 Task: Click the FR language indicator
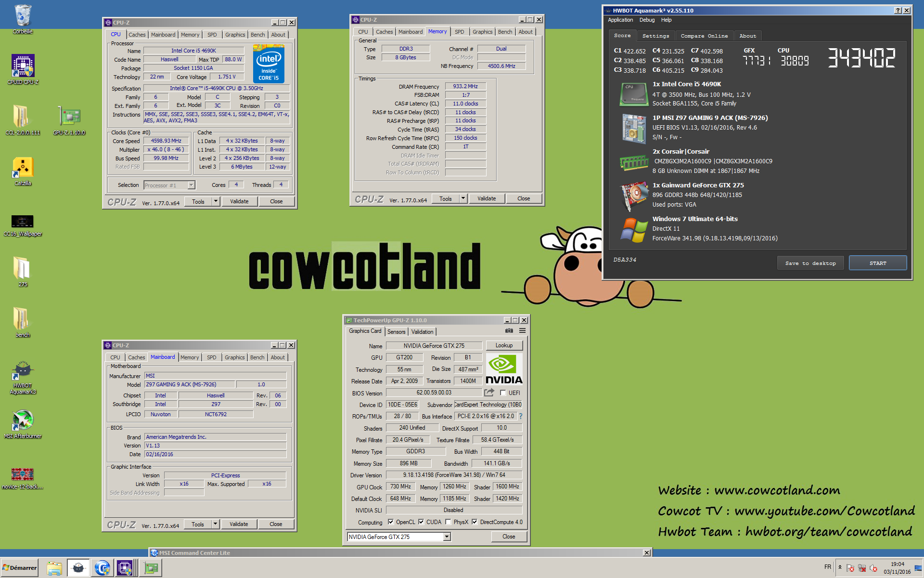(x=828, y=567)
